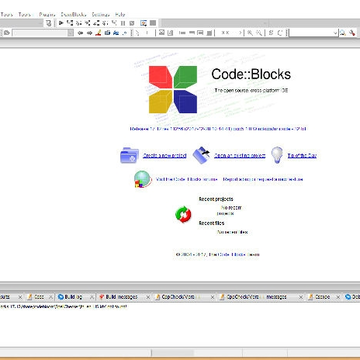Viewport: 360px width, 360px height.
Task: Click the magnifier zoom in toolbar icon
Action: [250, 33]
